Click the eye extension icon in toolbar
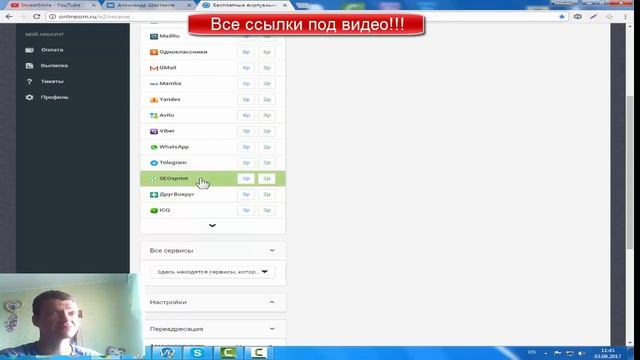Viewport: 640px width, 360px height. click(578, 17)
